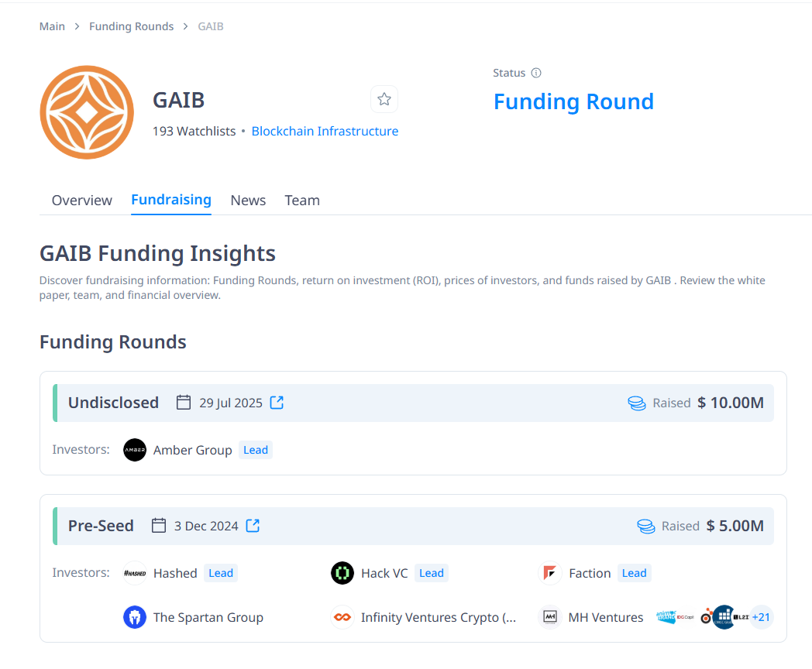Select the Team tab
Screen dimensions: 812x669
click(302, 201)
